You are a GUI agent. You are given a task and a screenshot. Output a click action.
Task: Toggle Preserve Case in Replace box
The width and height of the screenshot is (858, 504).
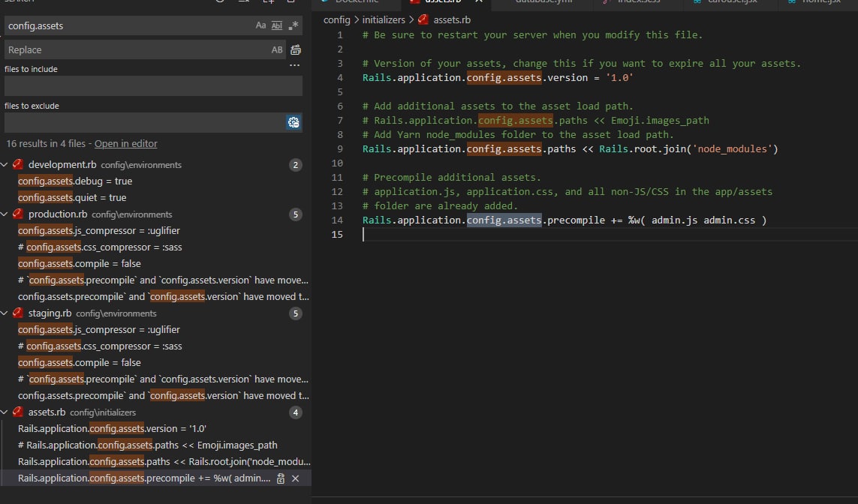coord(277,49)
